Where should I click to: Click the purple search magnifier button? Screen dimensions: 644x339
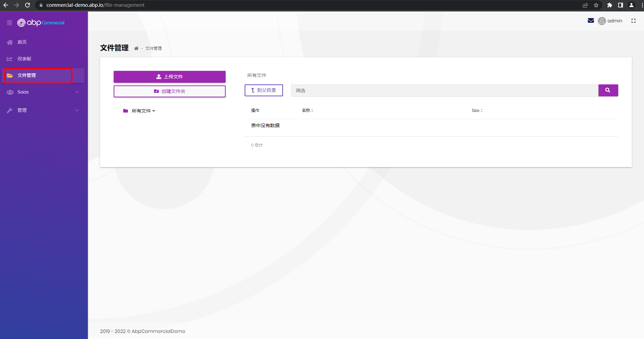coord(608,90)
